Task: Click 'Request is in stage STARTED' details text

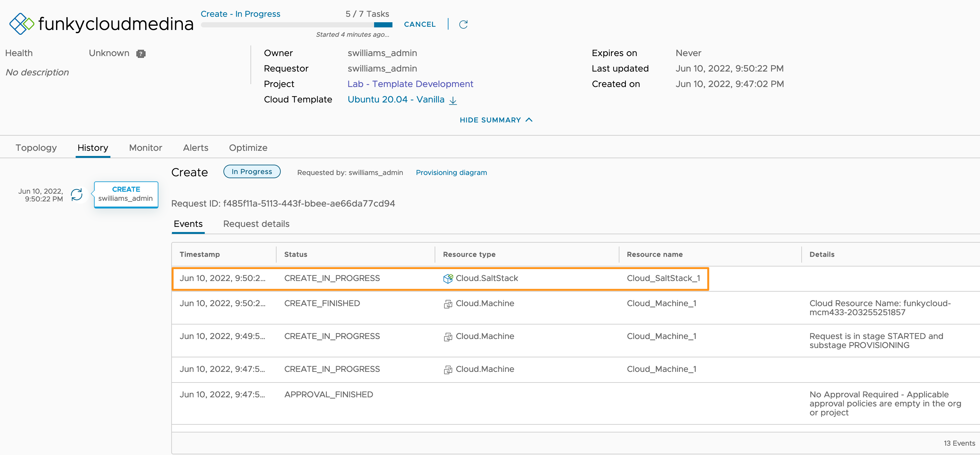Action: pos(876,341)
